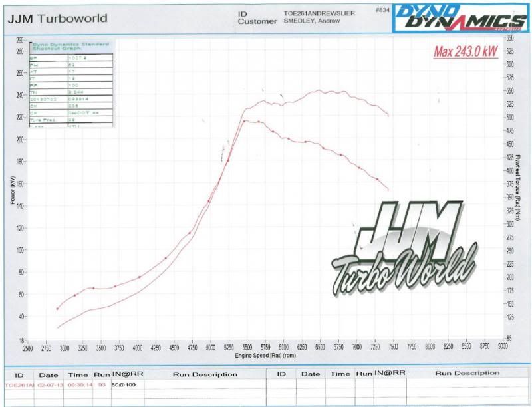Click the Customer label in the header
532x407 pixels.
click(257, 21)
